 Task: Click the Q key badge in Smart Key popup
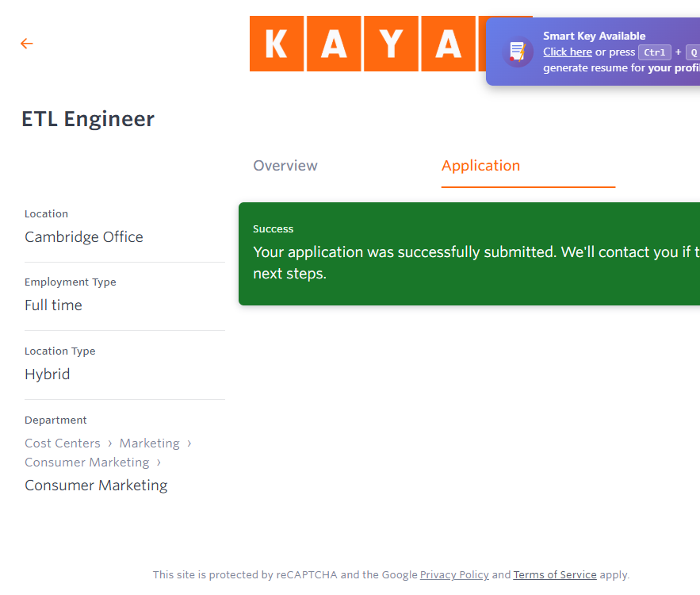[x=692, y=52]
